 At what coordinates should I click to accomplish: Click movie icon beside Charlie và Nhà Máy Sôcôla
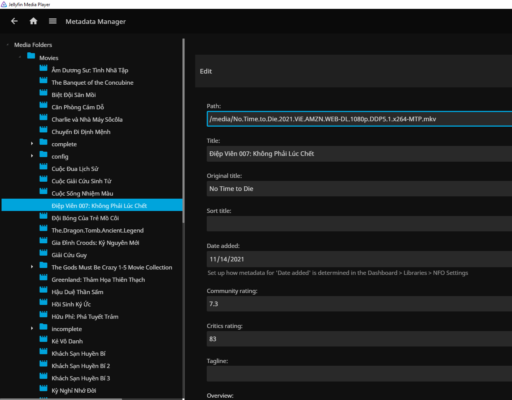click(43, 117)
